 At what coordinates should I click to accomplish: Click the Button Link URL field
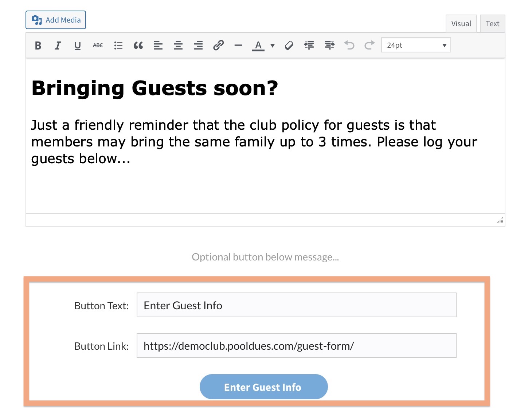[296, 346]
